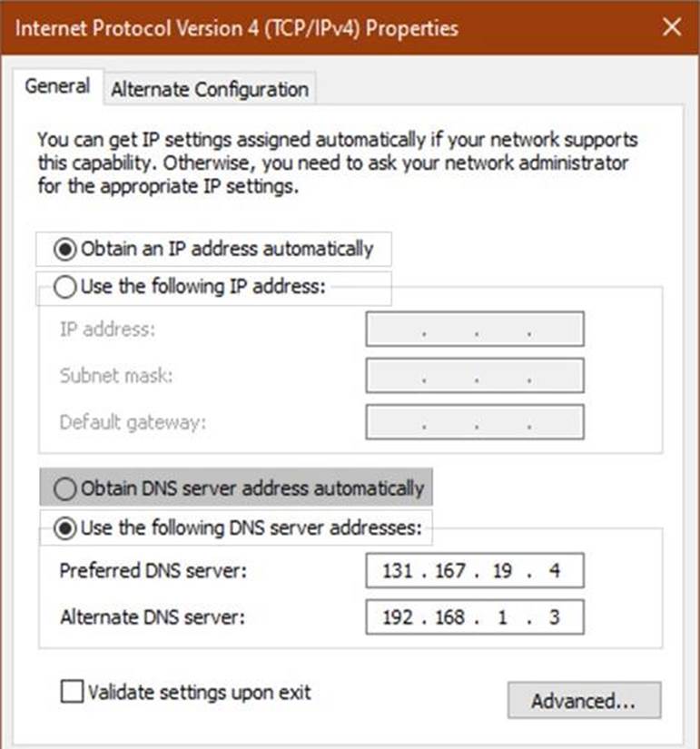Select Obtain DNS server address automatically
Image resolution: width=700 pixels, height=749 pixels.
(x=66, y=488)
